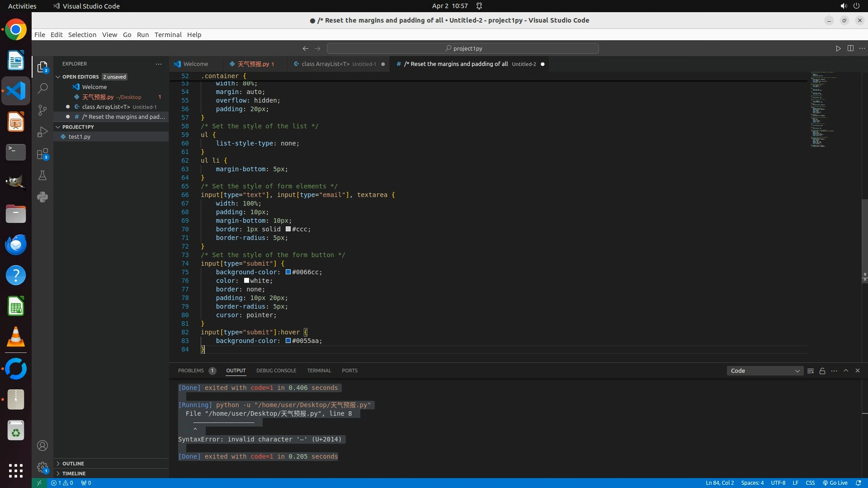Image resolution: width=868 pixels, height=488 pixels.
Task: Open test1.py in the explorer
Action: click(80, 136)
